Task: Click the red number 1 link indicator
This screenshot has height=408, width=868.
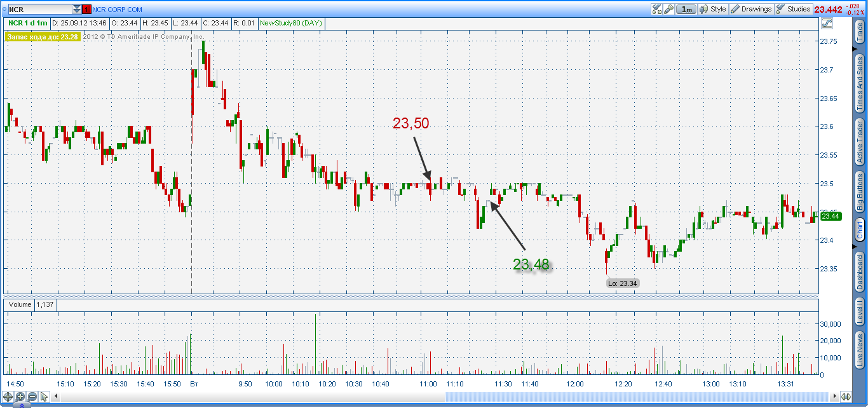Action: 87,10
